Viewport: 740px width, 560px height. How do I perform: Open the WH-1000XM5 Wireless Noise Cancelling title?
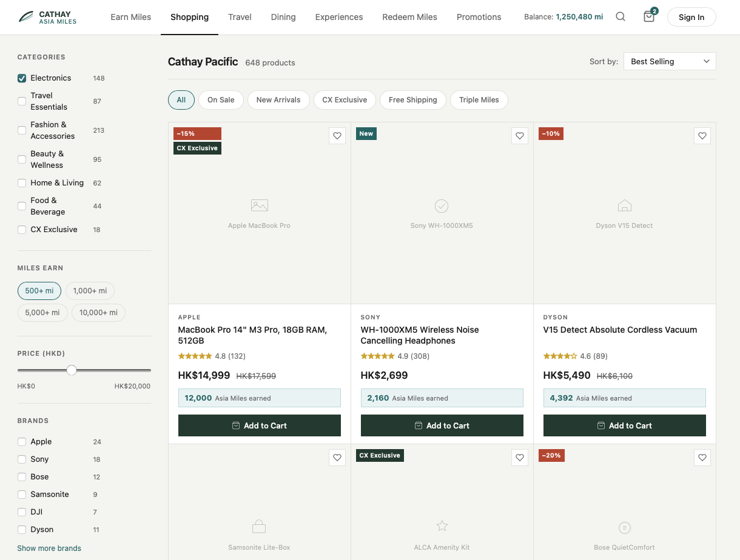coord(420,335)
